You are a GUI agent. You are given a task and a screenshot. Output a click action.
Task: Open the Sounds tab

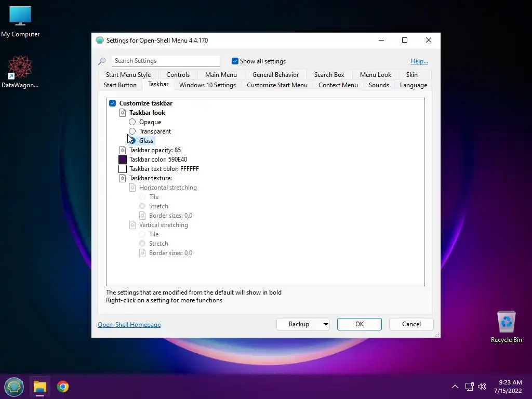[x=379, y=85]
